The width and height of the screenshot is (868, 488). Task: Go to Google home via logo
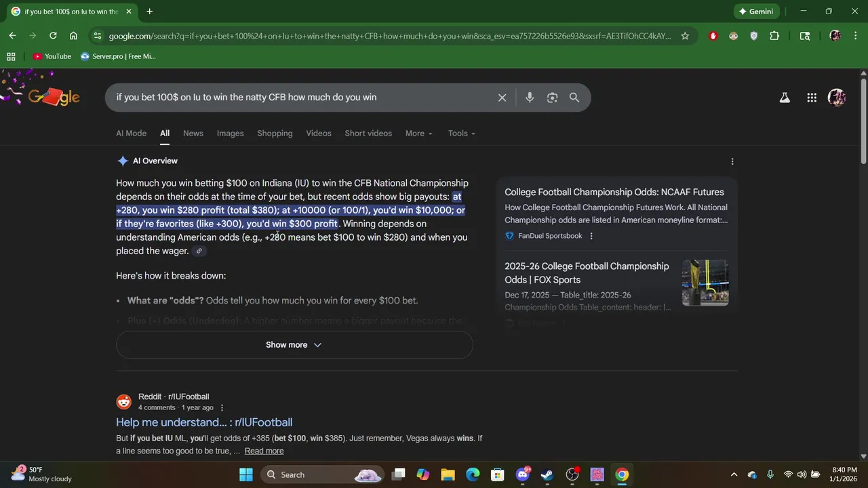point(54,97)
